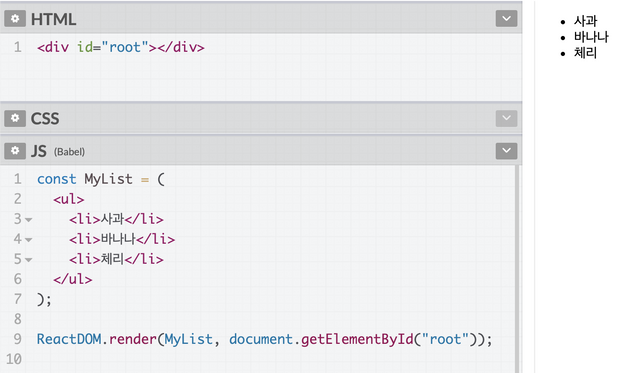Click line number 9 in JS gutter
Screen dimensions: 640x373
(x=17, y=339)
